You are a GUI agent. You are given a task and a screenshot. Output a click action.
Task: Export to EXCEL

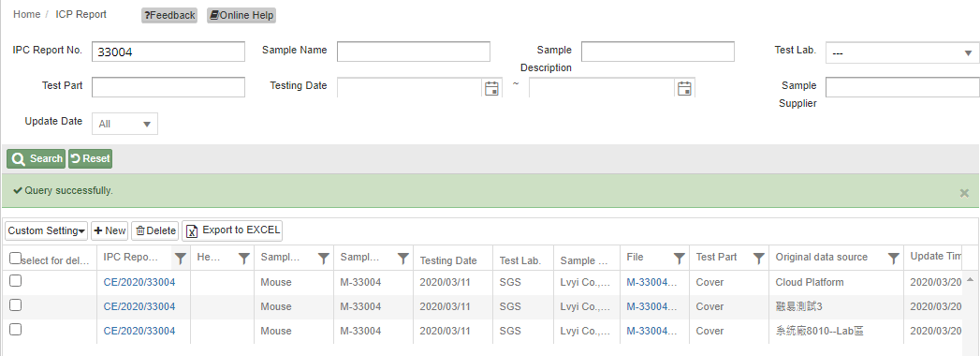pyautogui.click(x=232, y=230)
